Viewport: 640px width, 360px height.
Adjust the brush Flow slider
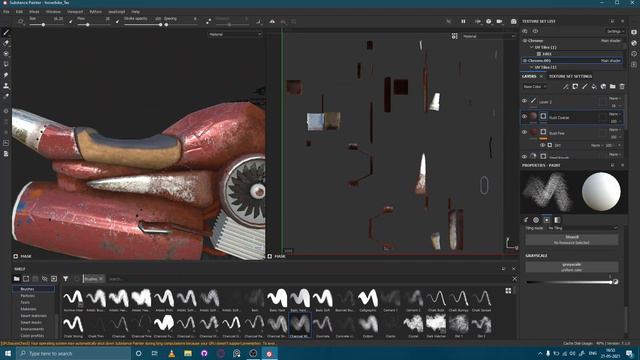coord(87,25)
